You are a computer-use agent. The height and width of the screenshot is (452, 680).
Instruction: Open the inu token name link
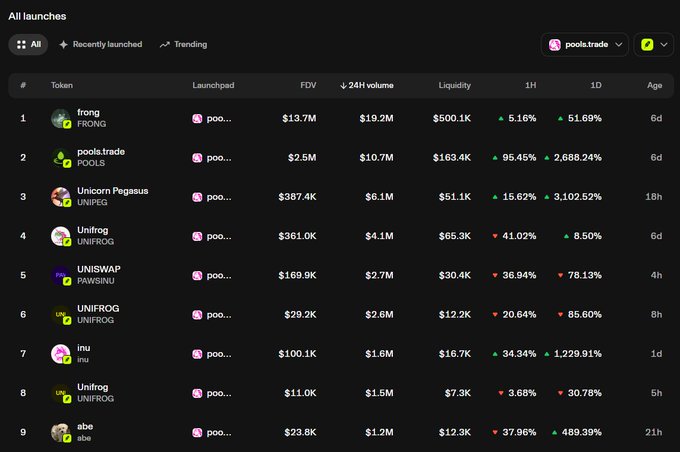pos(84,348)
